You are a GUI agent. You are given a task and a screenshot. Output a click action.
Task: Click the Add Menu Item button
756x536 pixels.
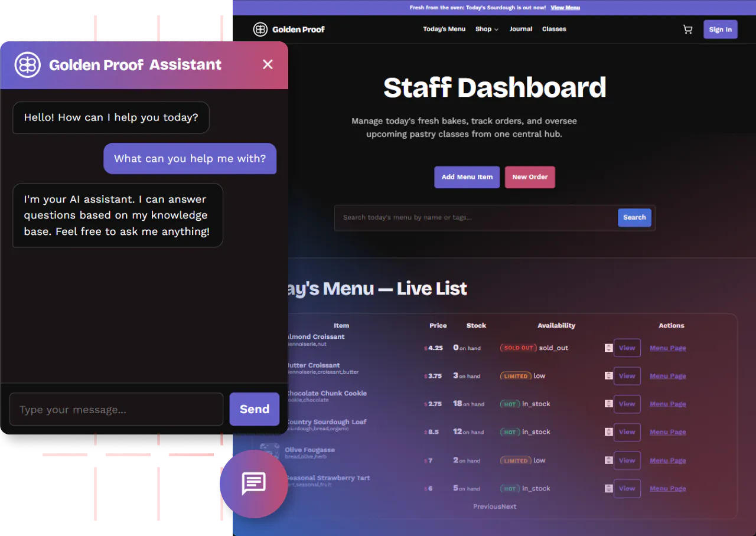(467, 177)
